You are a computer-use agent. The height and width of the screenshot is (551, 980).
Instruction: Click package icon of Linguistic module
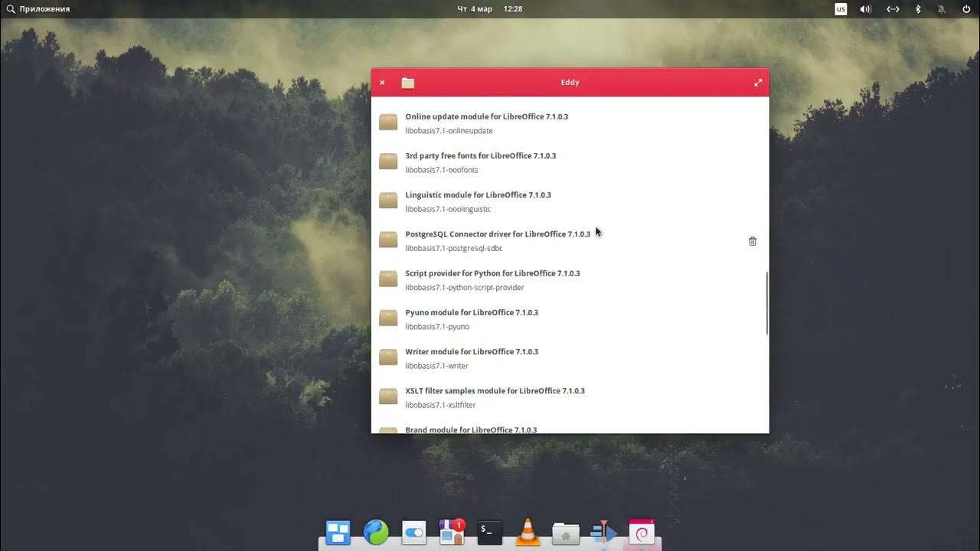pyautogui.click(x=388, y=201)
